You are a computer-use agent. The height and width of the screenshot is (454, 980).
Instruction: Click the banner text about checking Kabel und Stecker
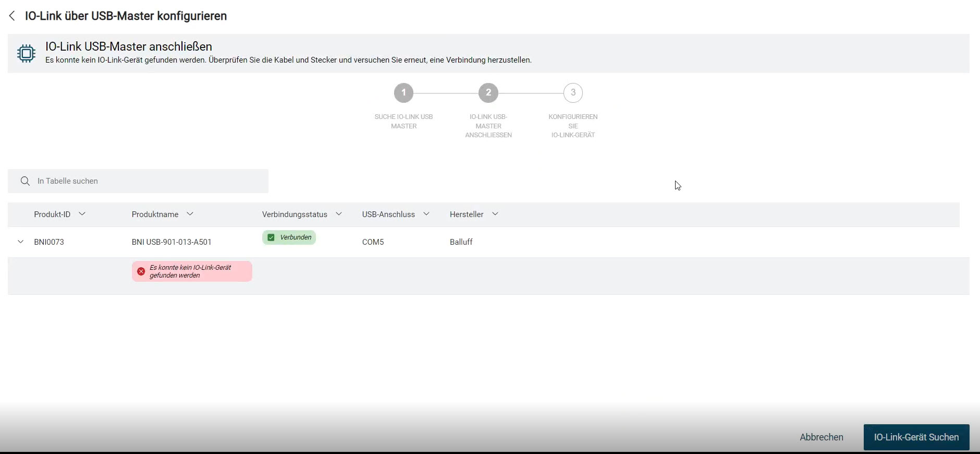coord(288,60)
